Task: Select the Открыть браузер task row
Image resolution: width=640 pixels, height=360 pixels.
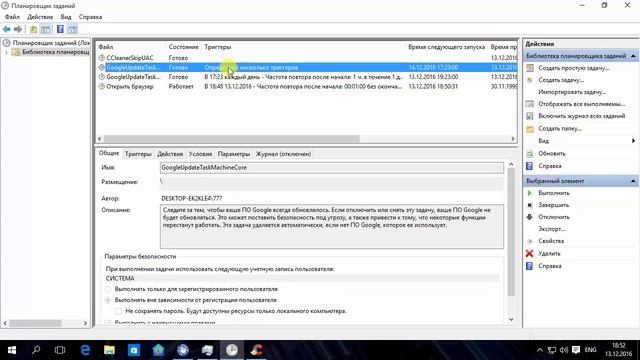Action: pos(307,87)
